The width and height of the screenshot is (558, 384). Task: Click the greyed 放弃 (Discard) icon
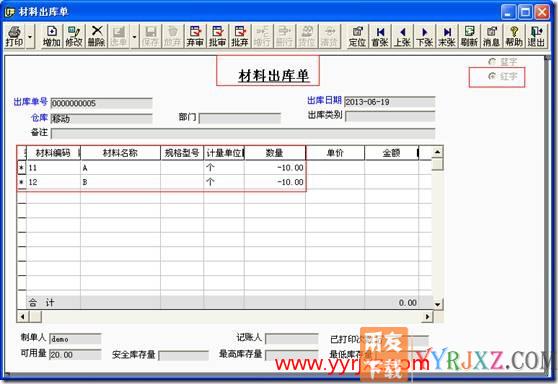click(173, 36)
